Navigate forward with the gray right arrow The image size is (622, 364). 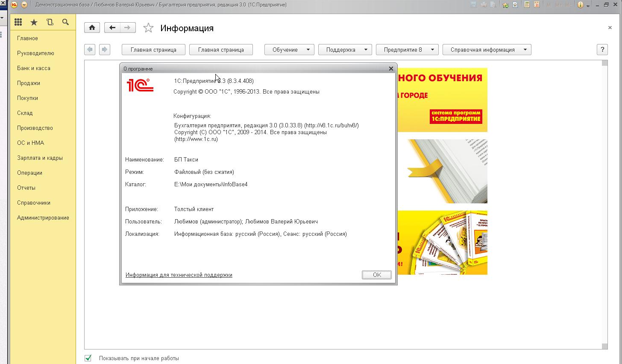point(127,28)
